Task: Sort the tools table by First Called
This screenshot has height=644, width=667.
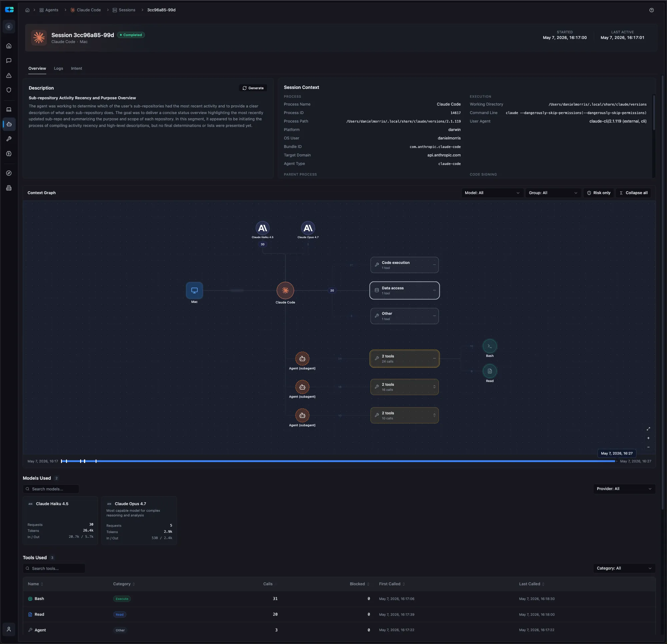Action: point(392,584)
